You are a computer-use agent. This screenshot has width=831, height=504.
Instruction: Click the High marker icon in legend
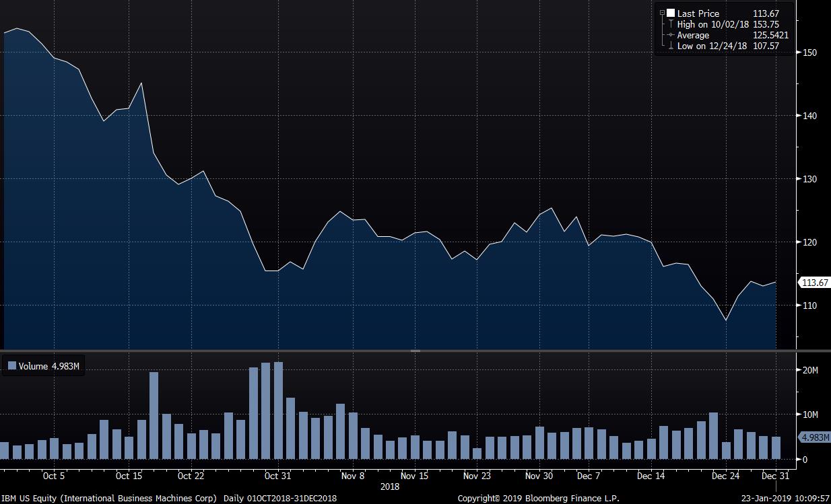[671, 24]
